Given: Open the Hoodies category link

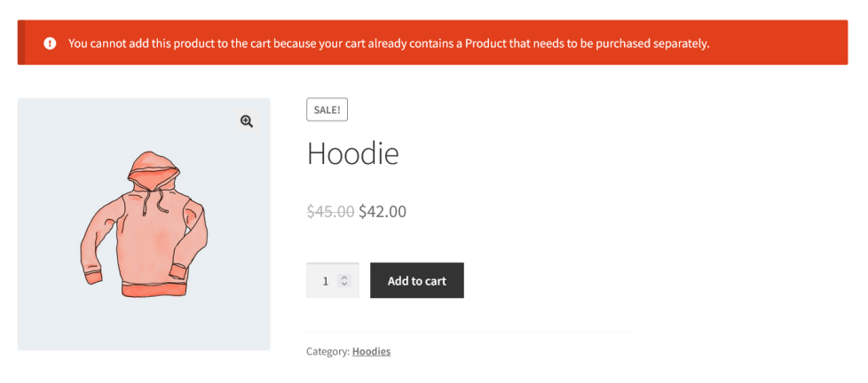Looking at the screenshot, I should pyautogui.click(x=371, y=351).
